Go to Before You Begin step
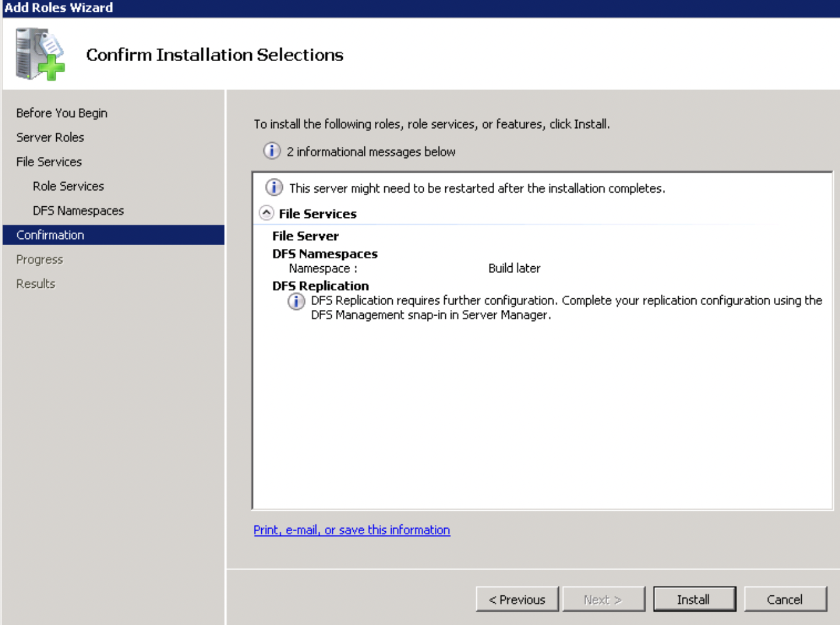 click(x=62, y=113)
